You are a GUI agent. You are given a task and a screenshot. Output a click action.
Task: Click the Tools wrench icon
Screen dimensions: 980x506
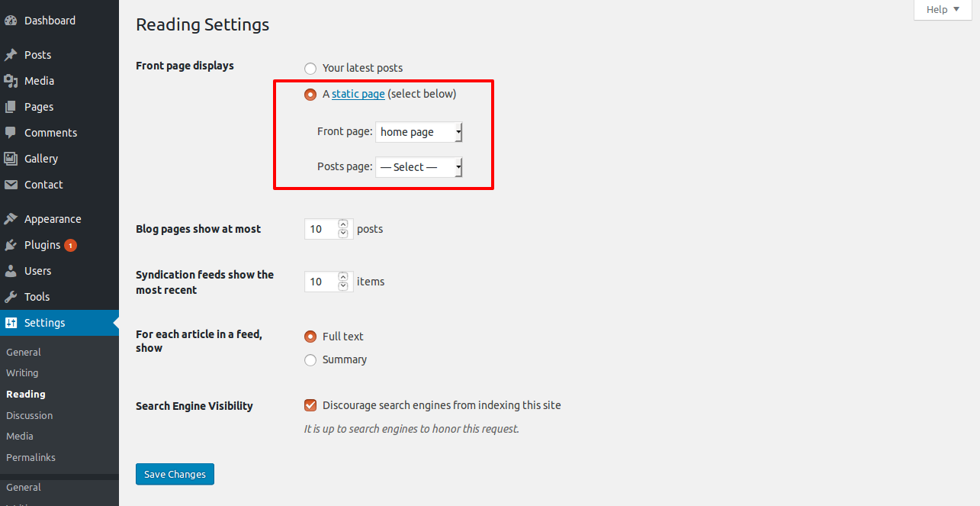[11, 297]
